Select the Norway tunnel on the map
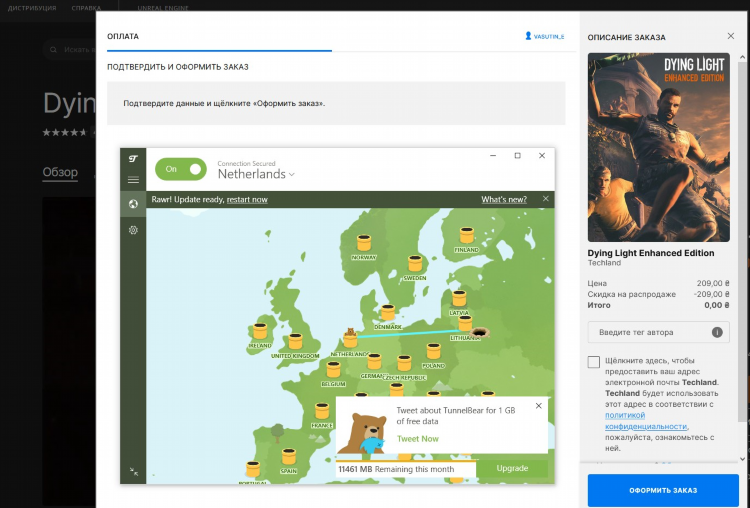The width and height of the screenshot is (750, 508). click(x=364, y=243)
